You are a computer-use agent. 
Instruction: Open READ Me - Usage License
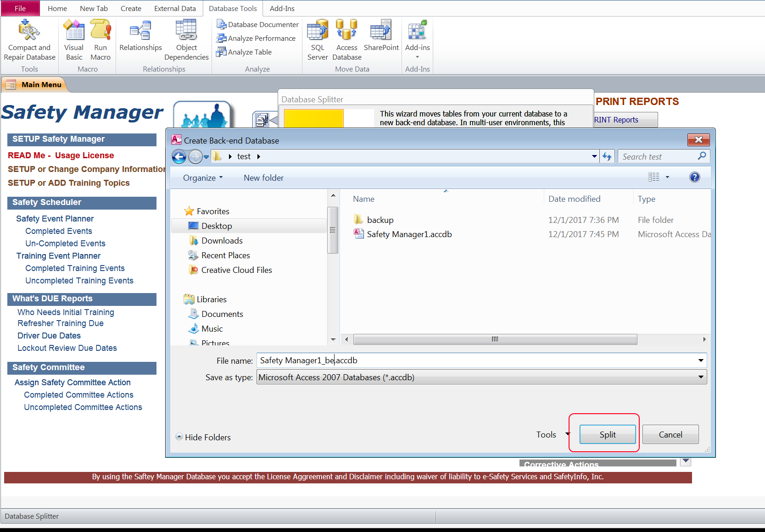point(61,155)
